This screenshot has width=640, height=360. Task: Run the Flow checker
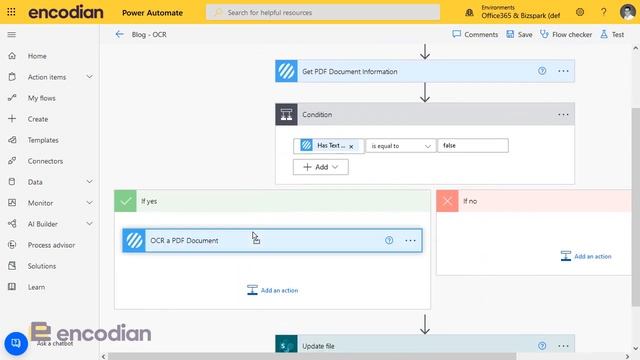point(566,35)
